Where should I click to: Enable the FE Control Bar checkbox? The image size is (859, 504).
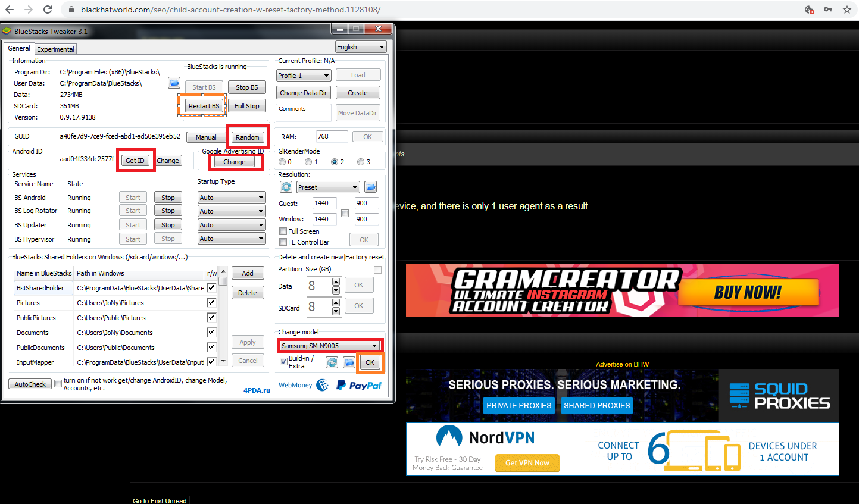(283, 242)
